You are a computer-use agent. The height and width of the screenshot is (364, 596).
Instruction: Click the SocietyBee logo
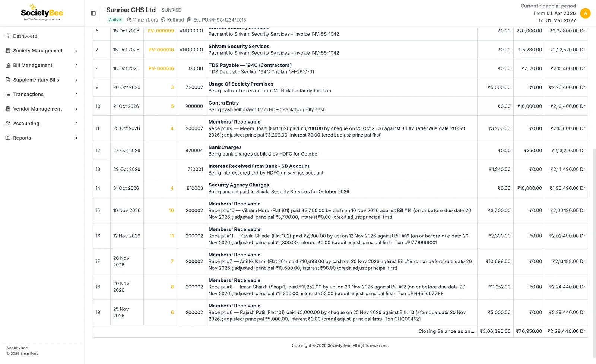[42, 13]
